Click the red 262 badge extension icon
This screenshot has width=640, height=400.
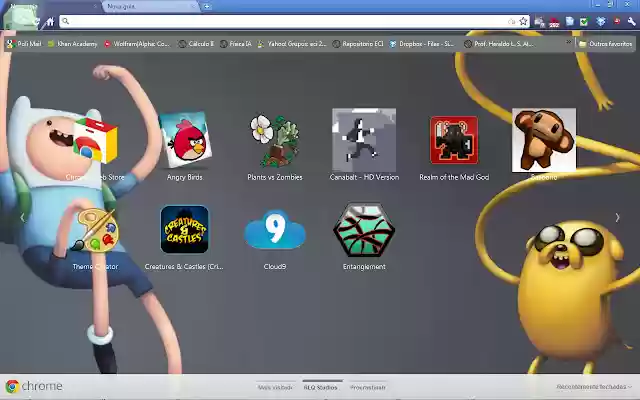click(554, 22)
